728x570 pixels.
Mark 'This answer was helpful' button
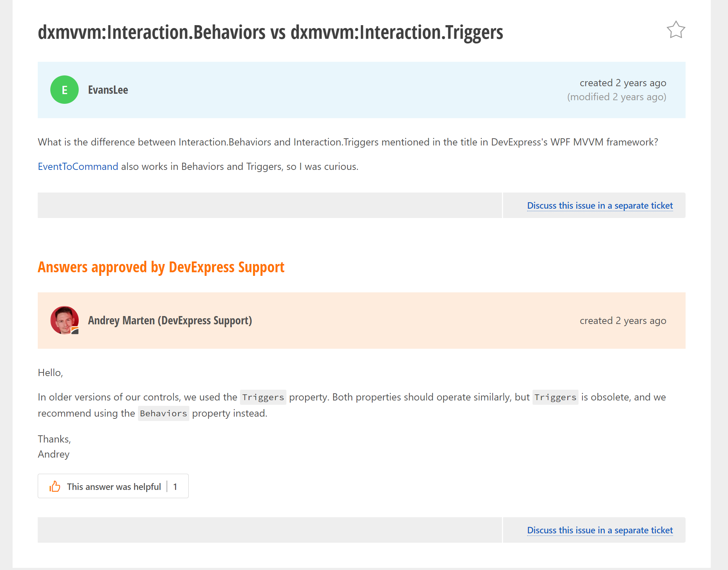(113, 486)
